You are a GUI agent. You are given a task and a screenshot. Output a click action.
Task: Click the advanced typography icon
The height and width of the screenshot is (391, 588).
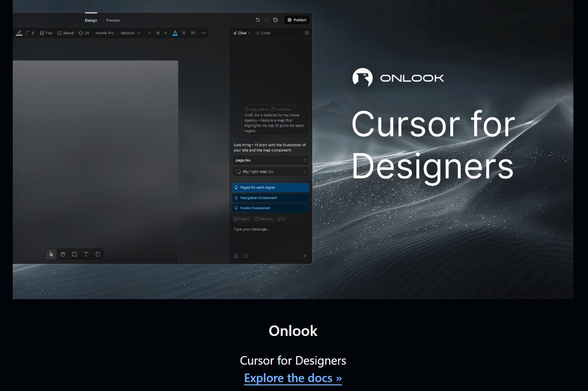tap(193, 33)
